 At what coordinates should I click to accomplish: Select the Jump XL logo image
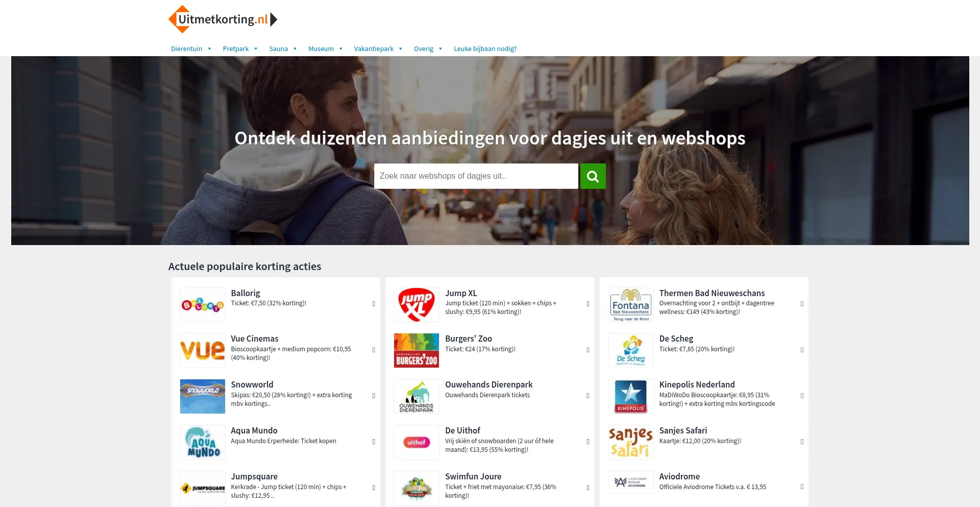(416, 305)
